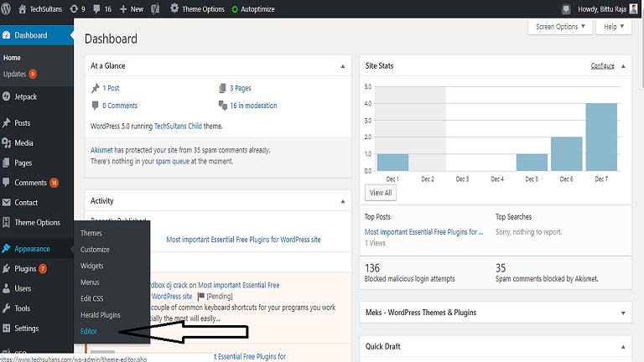Image resolution: width=644 pixels, height=362 pixels.
Task: Click the Pages icon in sidebar
Action: tap(6, 163)
